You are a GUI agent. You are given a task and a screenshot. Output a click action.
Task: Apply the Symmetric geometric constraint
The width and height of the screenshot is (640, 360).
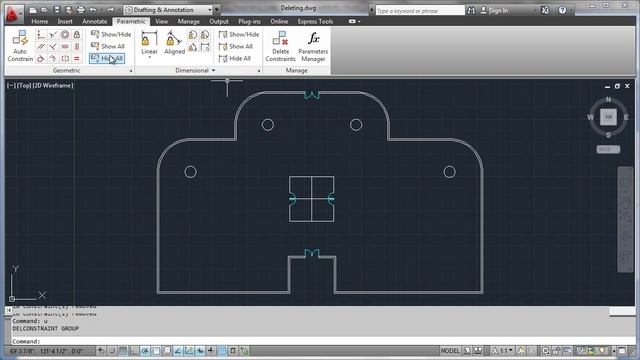click(x=65, y=58)
